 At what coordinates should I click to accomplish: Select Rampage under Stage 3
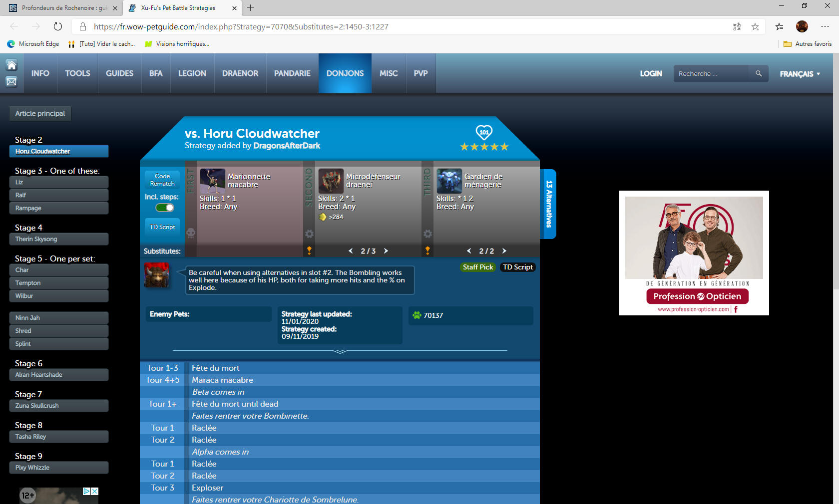pyautogui.click(x=59, y=208)
